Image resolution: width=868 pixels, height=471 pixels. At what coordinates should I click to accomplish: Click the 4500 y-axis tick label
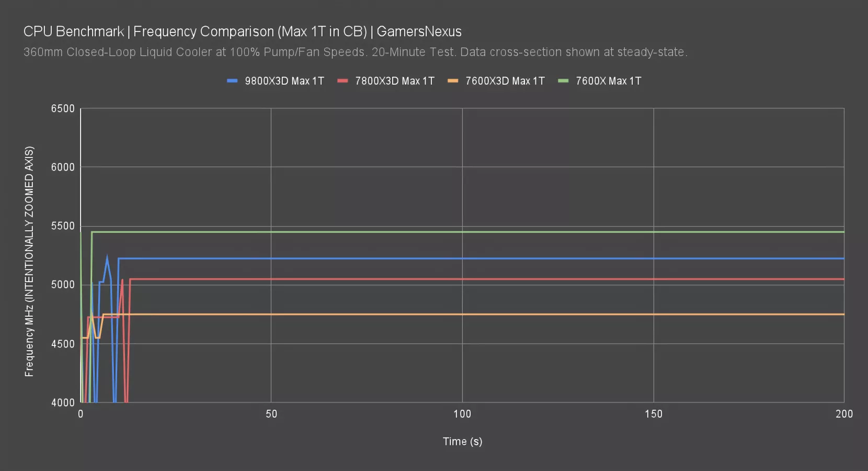click(63, 344)
